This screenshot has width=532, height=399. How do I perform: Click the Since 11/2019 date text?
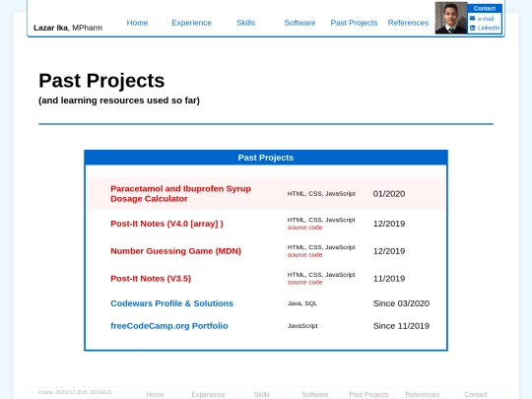coord(401,326)
